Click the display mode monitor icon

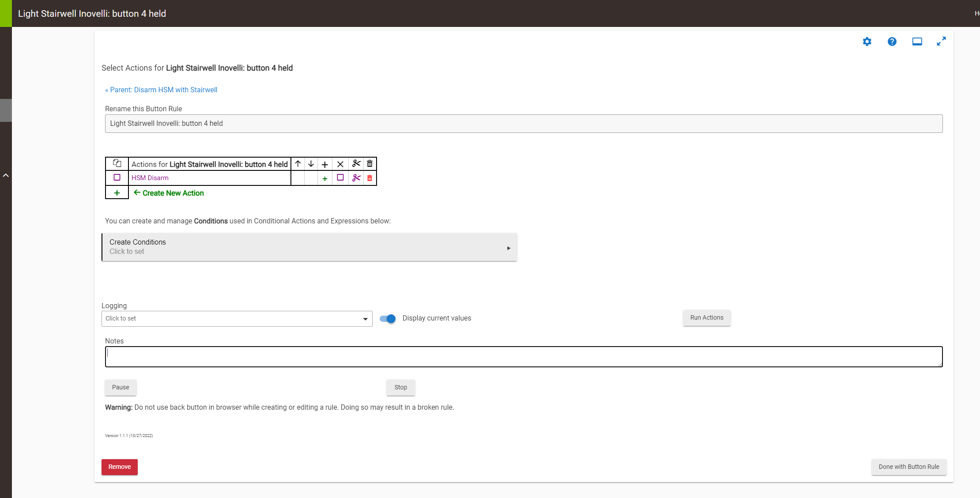click(917, 41)
